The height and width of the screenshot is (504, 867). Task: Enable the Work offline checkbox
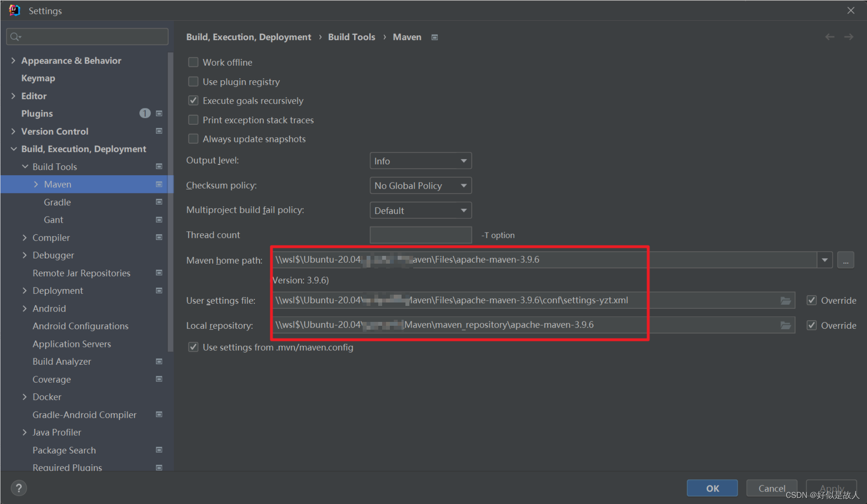193,62
